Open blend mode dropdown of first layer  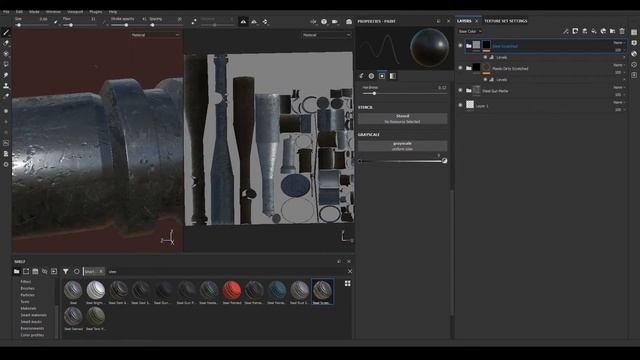point(619,42)
